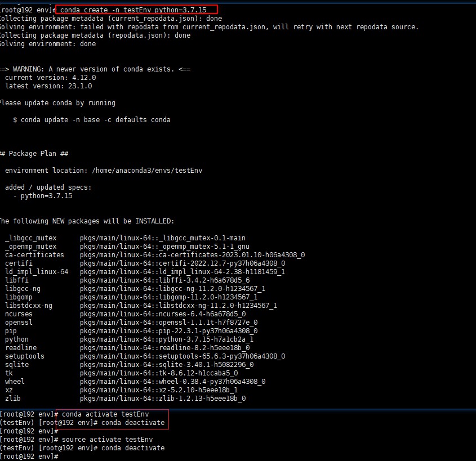
Task: Click the 'libstdcxx-ng' package name
Action: coord(29,306)
